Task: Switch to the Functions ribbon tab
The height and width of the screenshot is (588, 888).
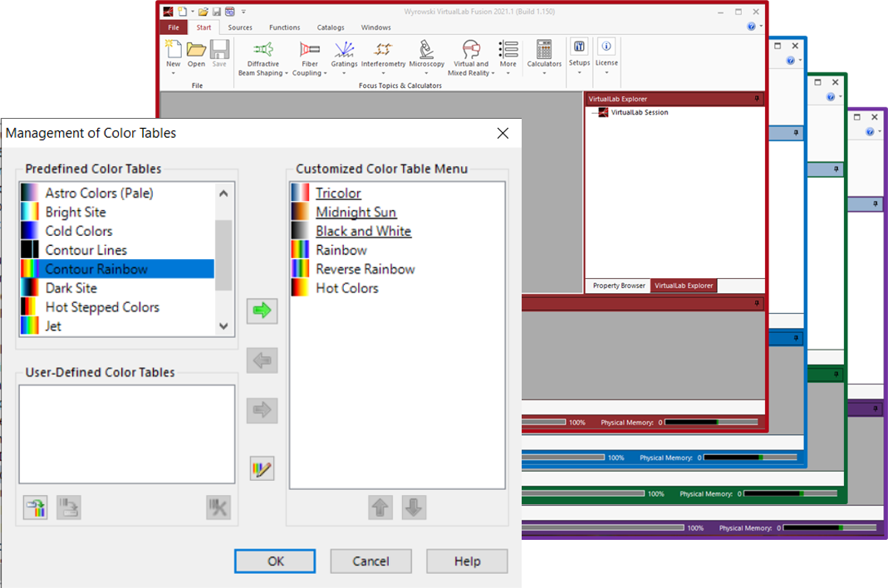Action: [x=284, y=27]
